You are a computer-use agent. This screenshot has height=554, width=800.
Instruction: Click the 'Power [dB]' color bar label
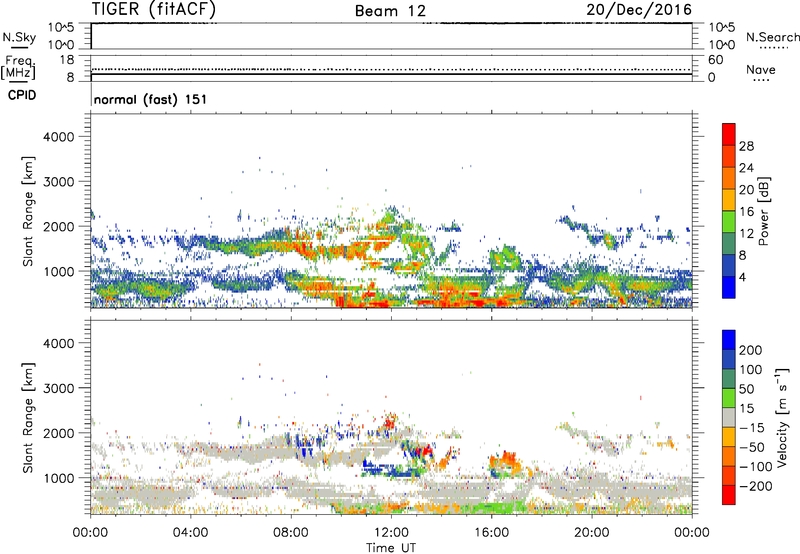pyautogui.click(x=763, y=211)
